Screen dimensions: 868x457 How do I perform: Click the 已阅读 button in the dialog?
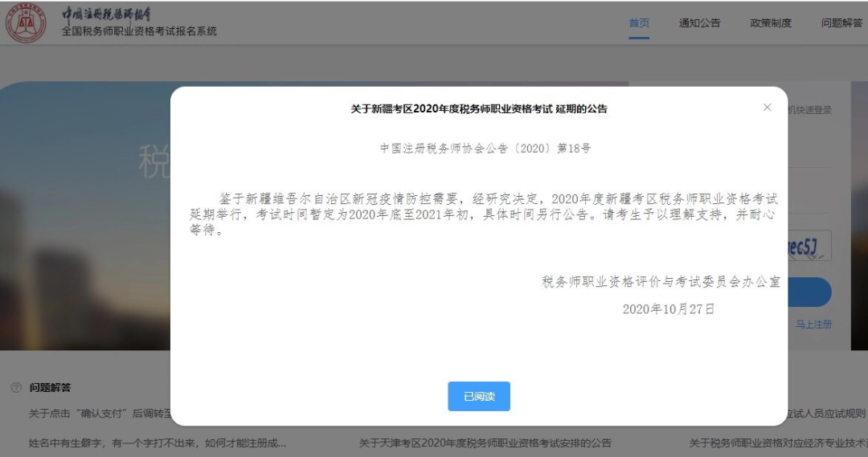click(479, 396)
